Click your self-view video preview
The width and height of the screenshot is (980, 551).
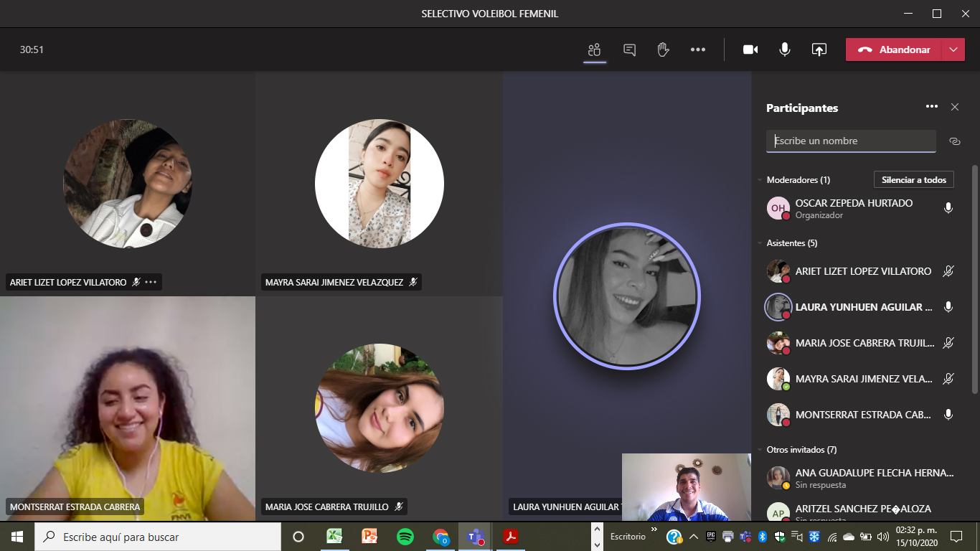(x=687, y=487)
